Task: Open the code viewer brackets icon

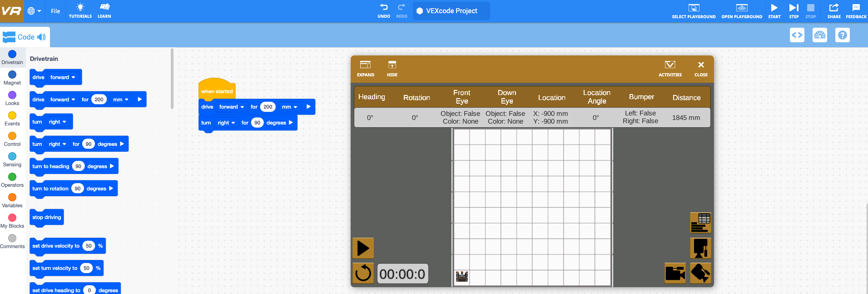Action: click(x=797, y=35)
